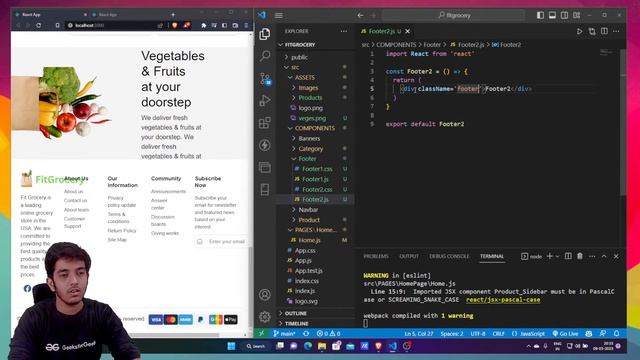Open App.css file
The width and height of the screenshot is (640, 360).
pyautogui.click(x=305, y=250)
